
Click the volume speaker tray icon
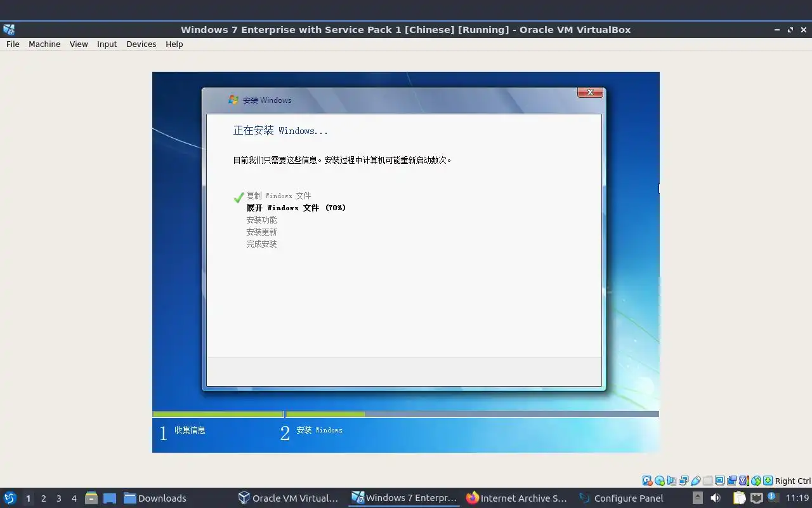click(x=716, y=498)
